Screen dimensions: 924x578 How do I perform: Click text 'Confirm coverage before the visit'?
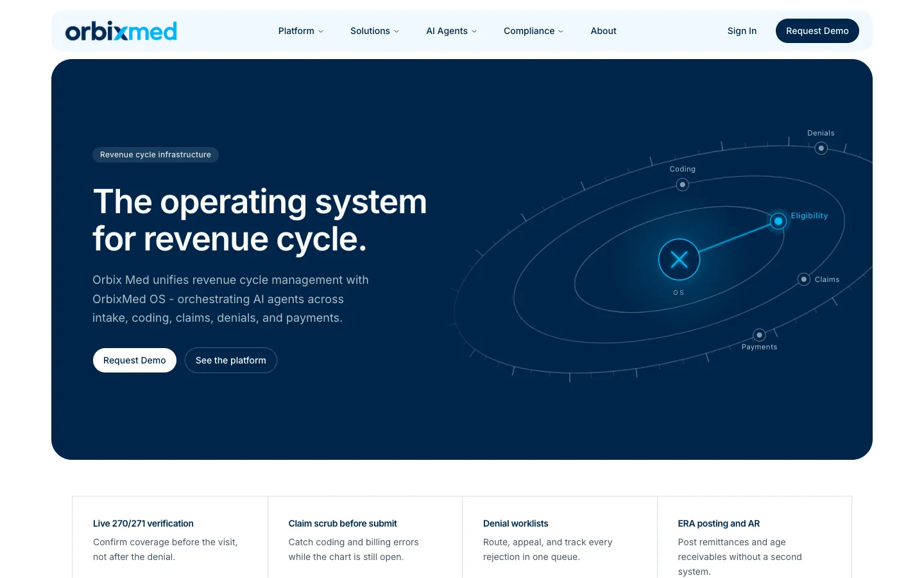click(164, 542)
